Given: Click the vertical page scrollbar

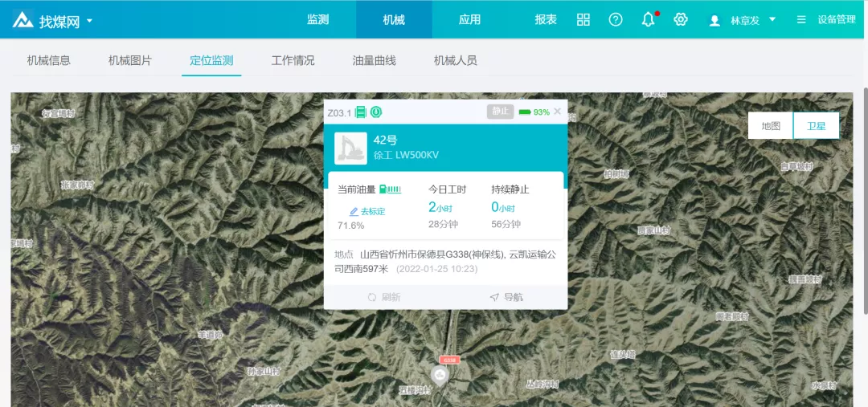Looking at the screenshot, I should click(863, 201).
